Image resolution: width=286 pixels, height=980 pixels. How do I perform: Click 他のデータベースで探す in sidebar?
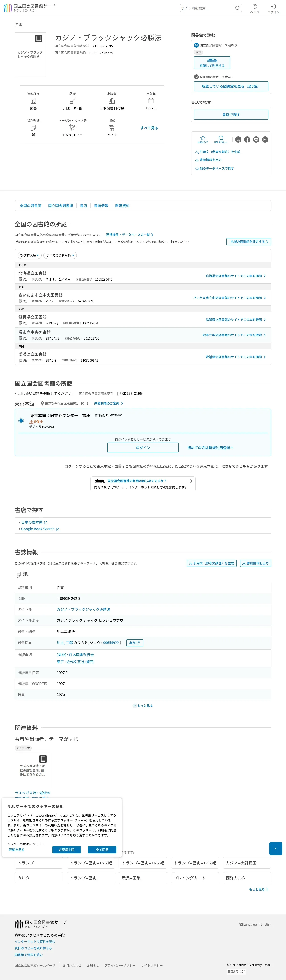[214, 169]
